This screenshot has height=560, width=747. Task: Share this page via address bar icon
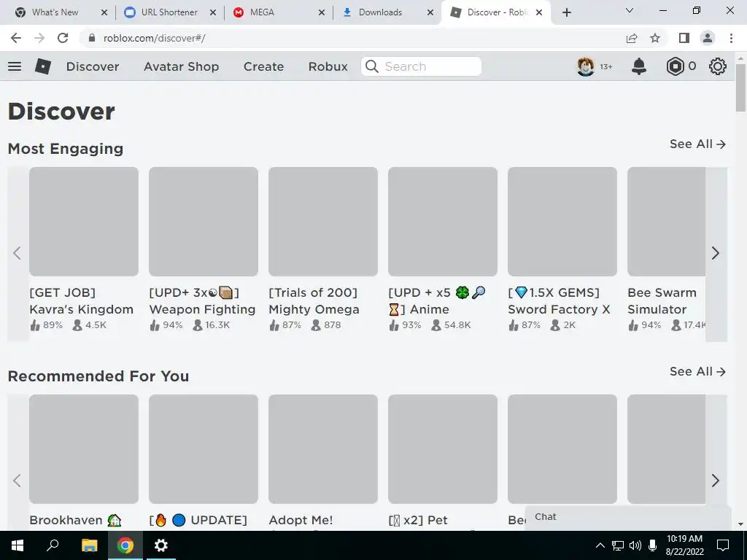click(632, 38)
